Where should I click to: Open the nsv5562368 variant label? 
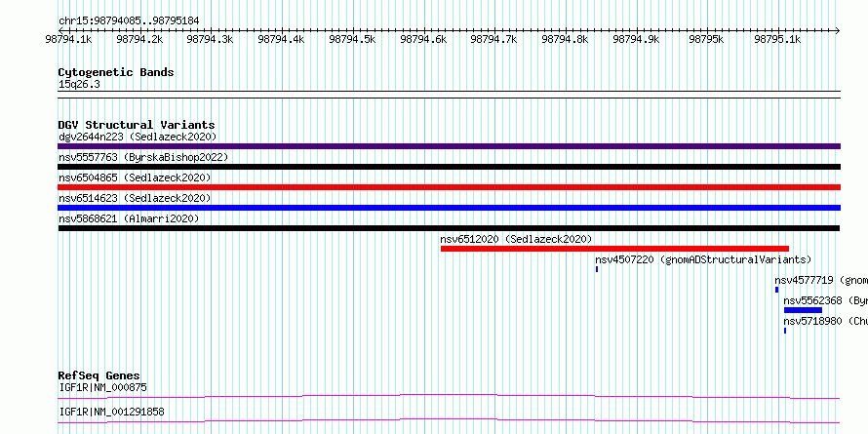coord(825,300)
